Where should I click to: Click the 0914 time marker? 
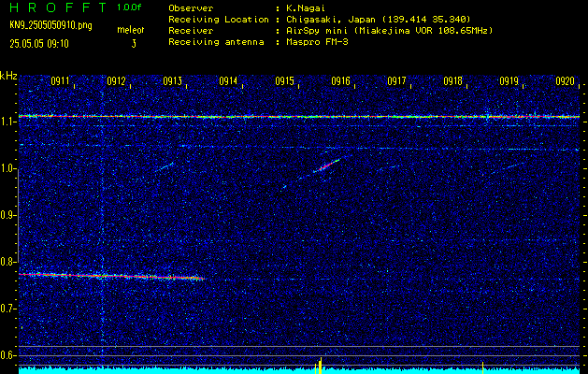point(228,80)
